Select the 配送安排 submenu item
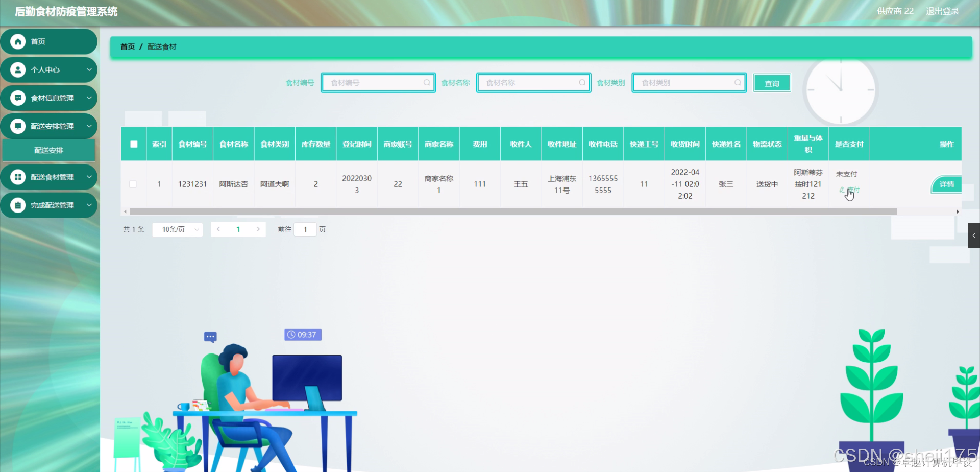The image size is (980, 472). pos(48,151)
